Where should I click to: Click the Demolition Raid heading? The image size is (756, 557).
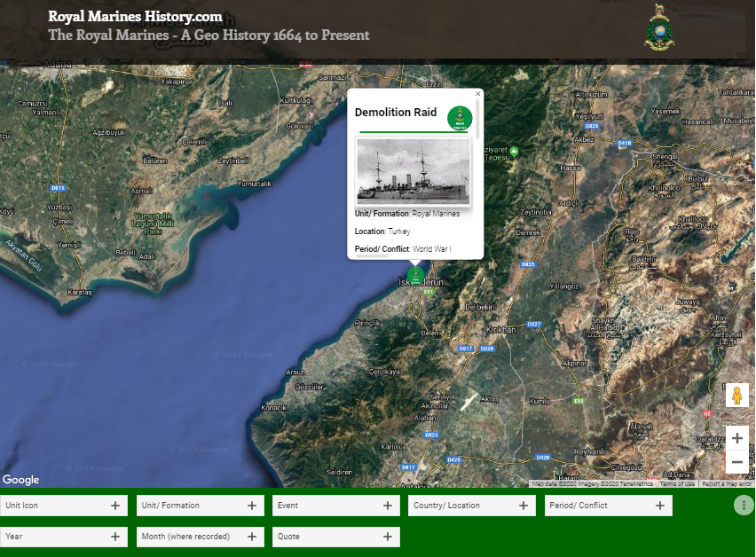[396, 113]
